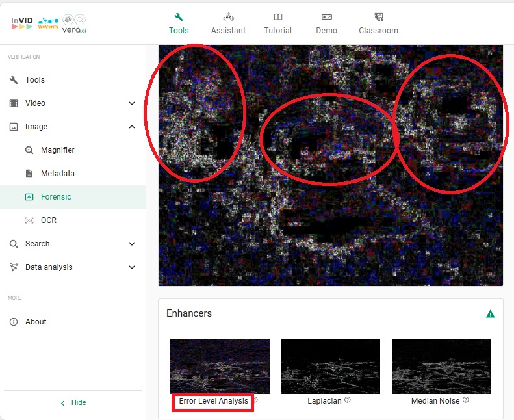
Task: Open the OCR tool
Action: click(48, 220)
